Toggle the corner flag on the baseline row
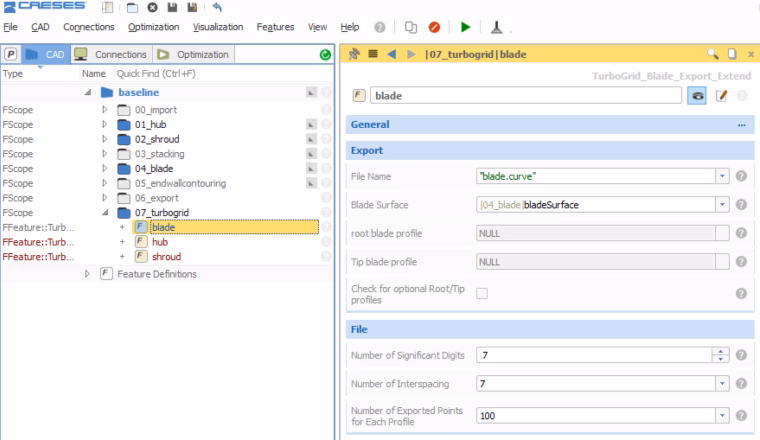760x440 pixels. click(311, 92)
